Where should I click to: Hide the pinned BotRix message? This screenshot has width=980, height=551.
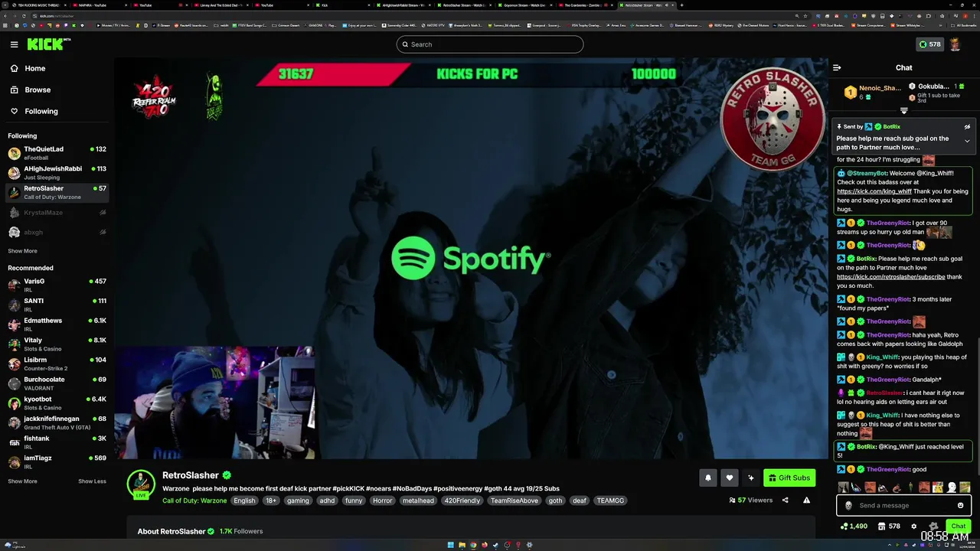click(x=967, y=126)
